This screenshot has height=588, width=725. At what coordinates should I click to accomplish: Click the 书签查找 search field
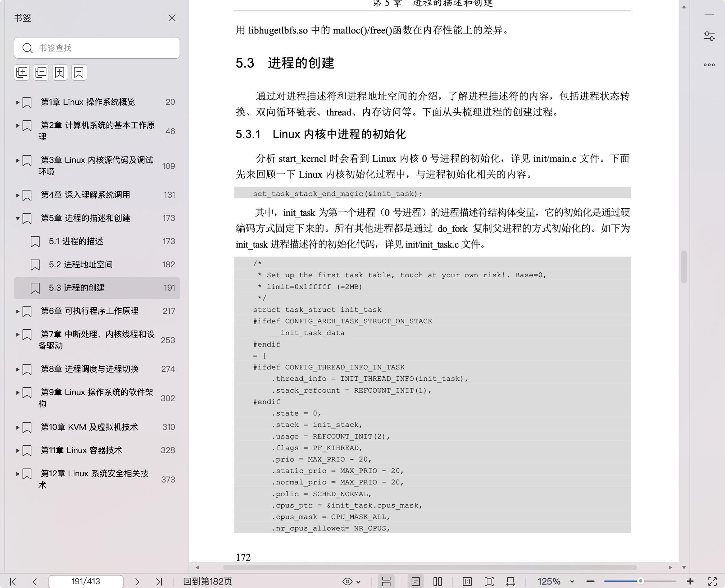pos(97,48)
